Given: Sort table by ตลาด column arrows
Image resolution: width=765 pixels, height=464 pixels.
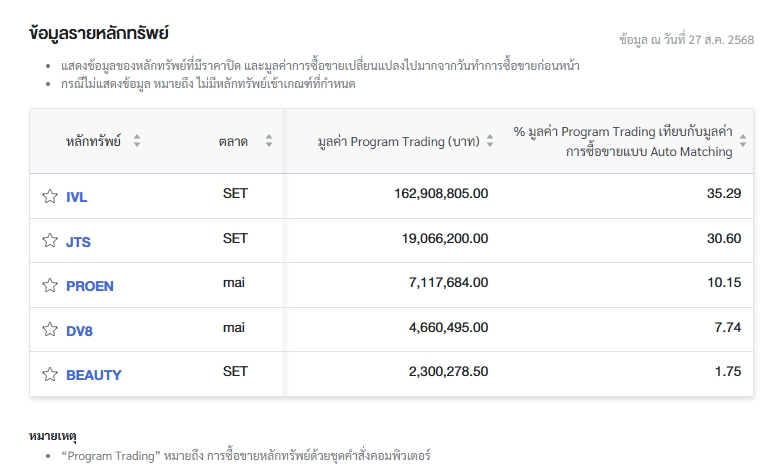Looking at the screenshot, I should tap(269, 141).
